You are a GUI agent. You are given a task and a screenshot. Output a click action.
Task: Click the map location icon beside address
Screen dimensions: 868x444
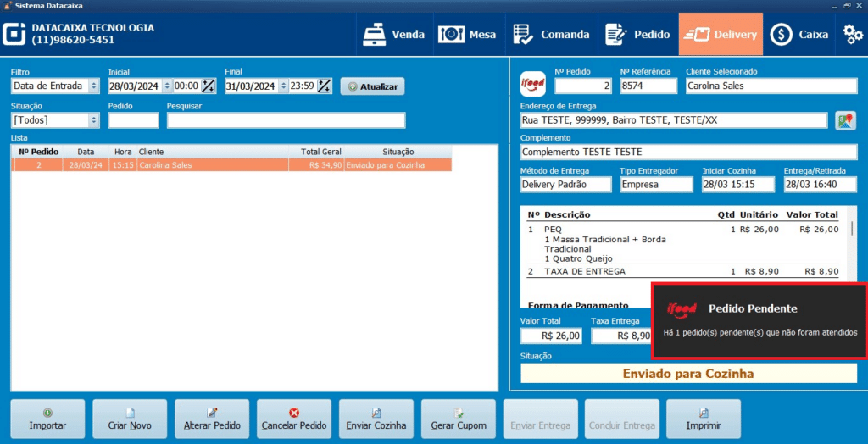(x=845, y=120)
